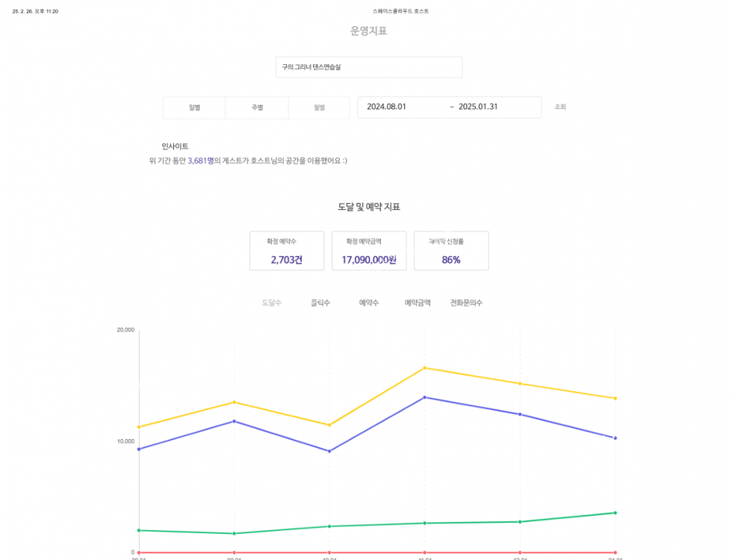Toggle the 예약수 chart series
The width and height of the screenshot is (732, 560).
(369, 303)
